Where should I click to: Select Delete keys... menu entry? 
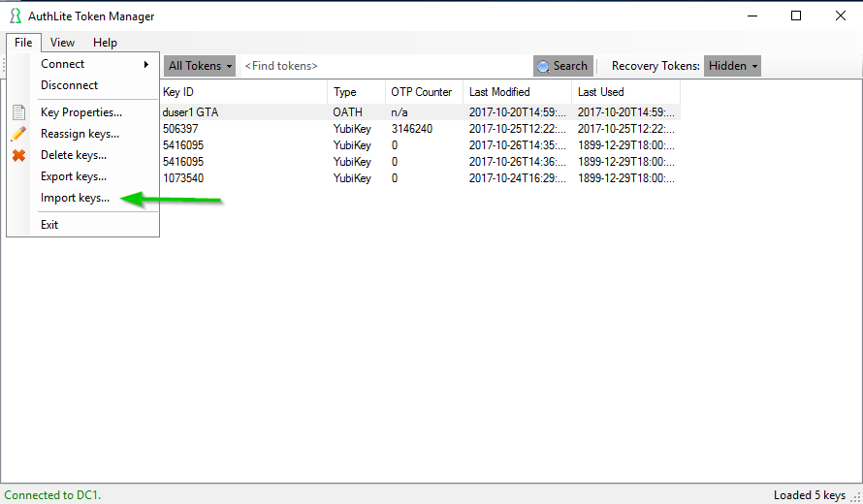coord(94,155)
